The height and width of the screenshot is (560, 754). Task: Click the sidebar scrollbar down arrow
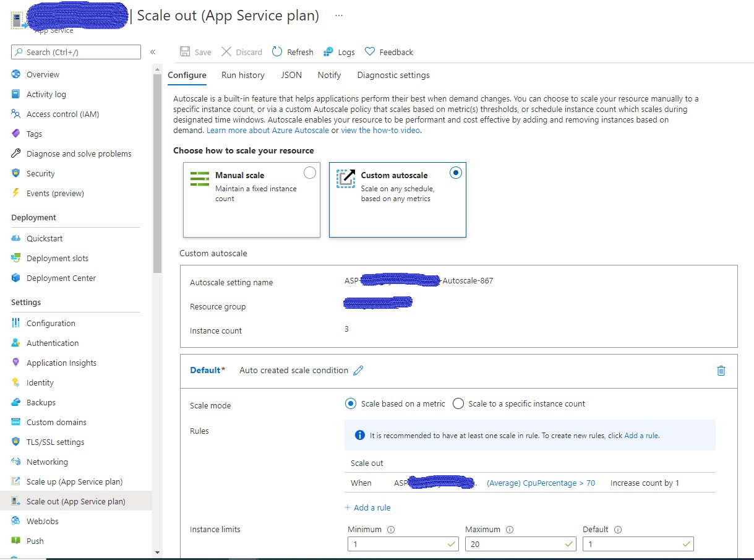(x=157, y=552)
